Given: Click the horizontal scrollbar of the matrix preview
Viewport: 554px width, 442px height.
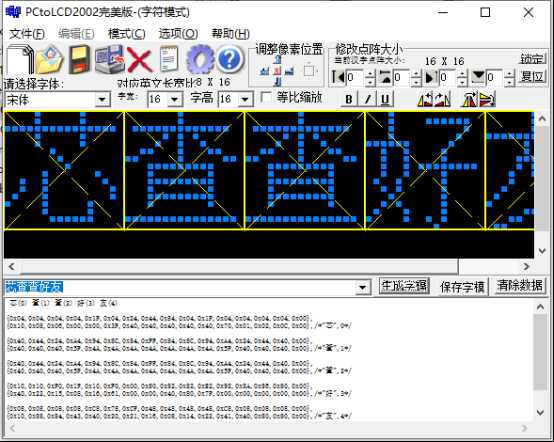Looking at the screenshot, I should coord(269,266).
